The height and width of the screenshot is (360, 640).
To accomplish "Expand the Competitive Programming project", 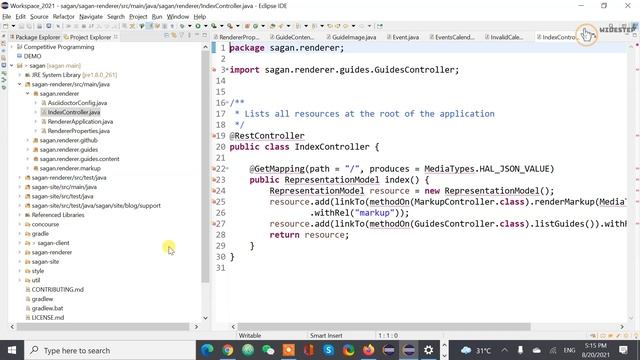I will tap(12, 47).
